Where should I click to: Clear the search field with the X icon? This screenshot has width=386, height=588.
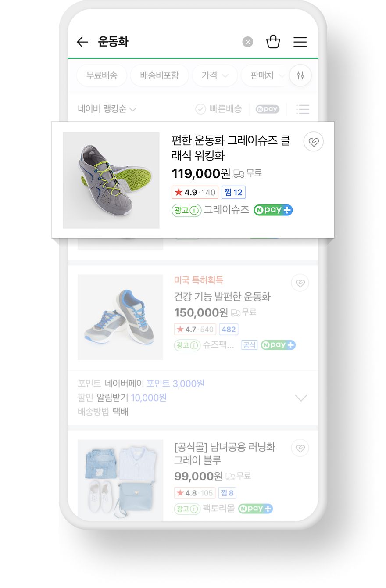(x=247, y=42)
